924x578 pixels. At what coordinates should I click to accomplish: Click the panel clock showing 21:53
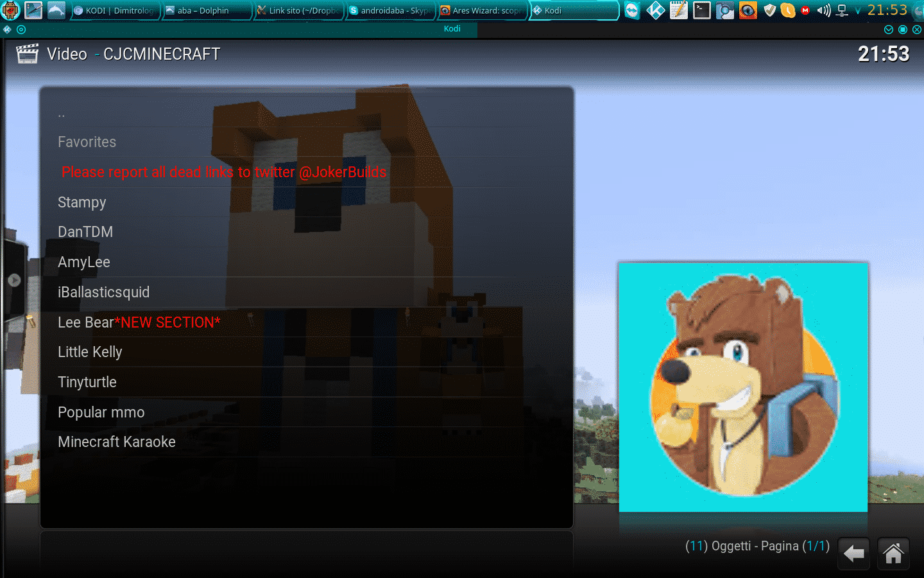(x=887, y=10)
